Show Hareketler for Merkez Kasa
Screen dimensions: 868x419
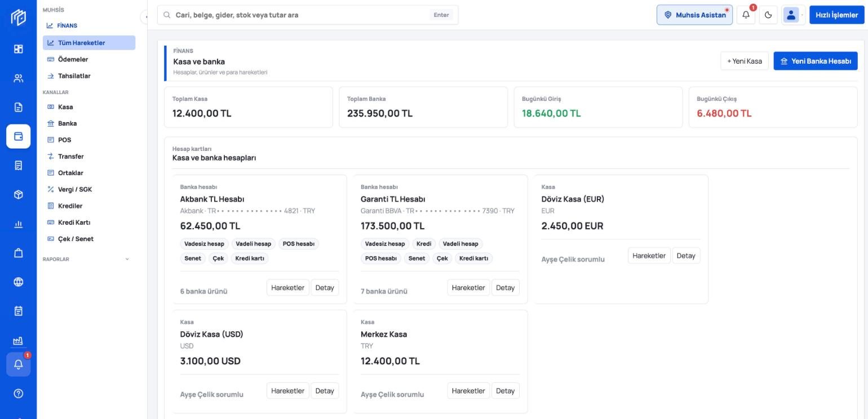(468, 391)
